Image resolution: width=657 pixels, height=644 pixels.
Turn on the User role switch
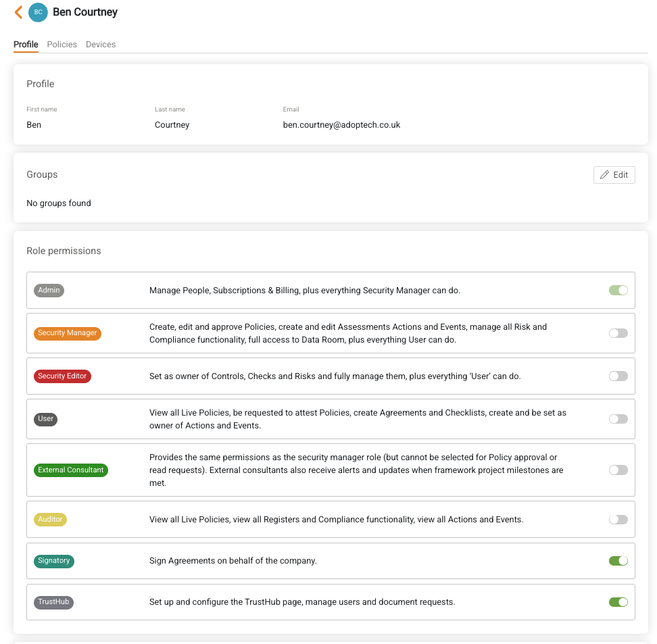tap(618, 419)
